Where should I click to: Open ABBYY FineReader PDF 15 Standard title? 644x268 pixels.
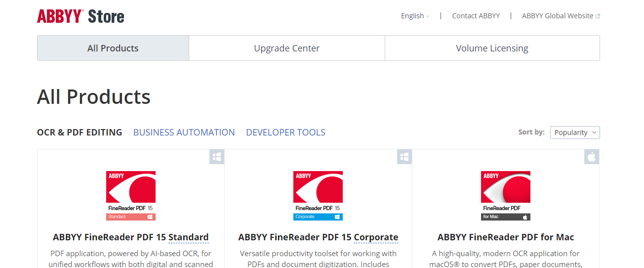tap(131, 237)
